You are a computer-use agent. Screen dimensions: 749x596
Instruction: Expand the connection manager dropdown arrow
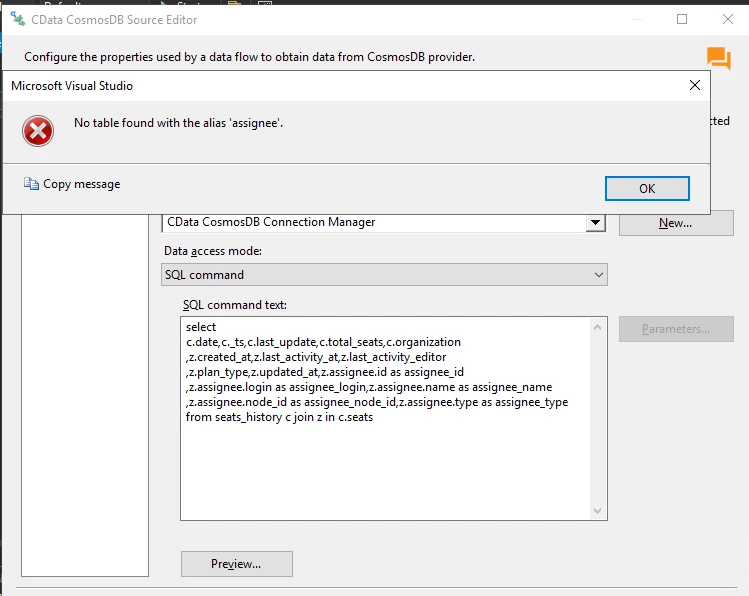[x=595, y=223]
